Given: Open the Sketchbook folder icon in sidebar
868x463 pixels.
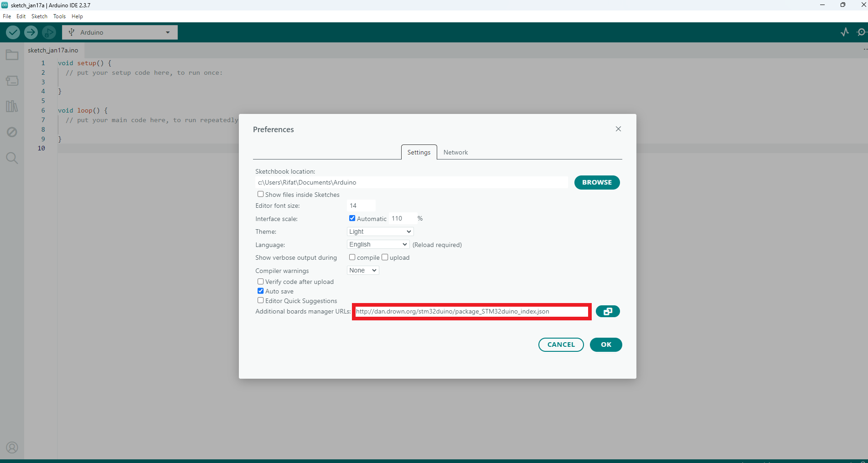Looking at the screenshot, I should click(12, 55).
